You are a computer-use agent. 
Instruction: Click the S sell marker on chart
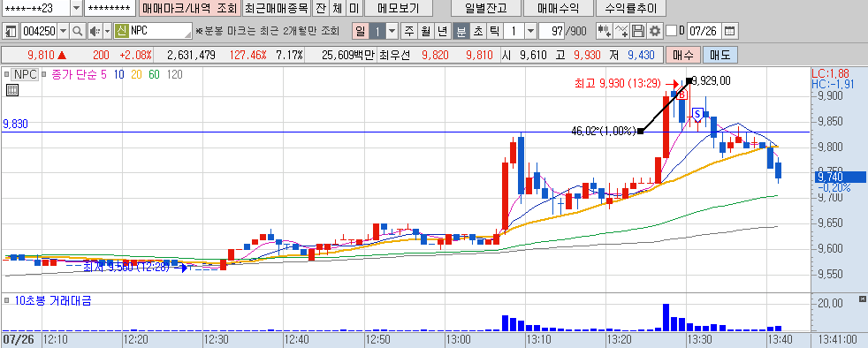[697, 115]
